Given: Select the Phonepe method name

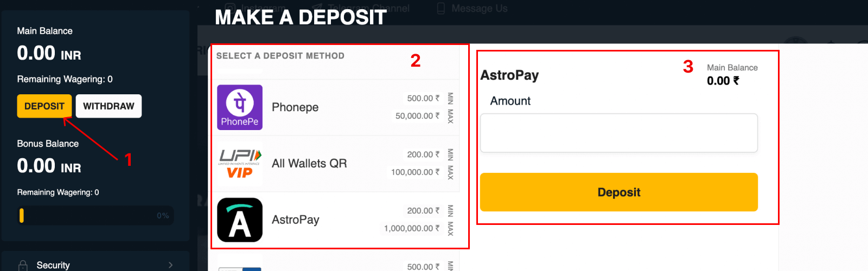Looking at the screenshot, I should [295, 107].
